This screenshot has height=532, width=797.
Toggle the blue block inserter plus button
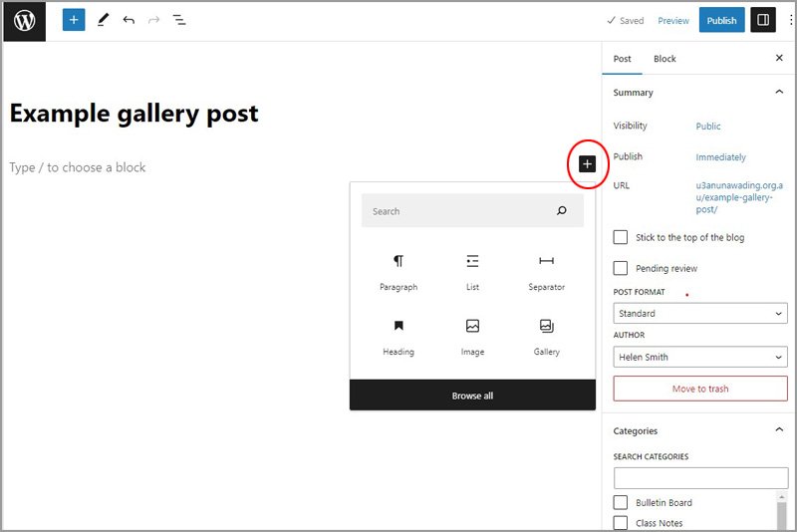click(x=74, y=20)
